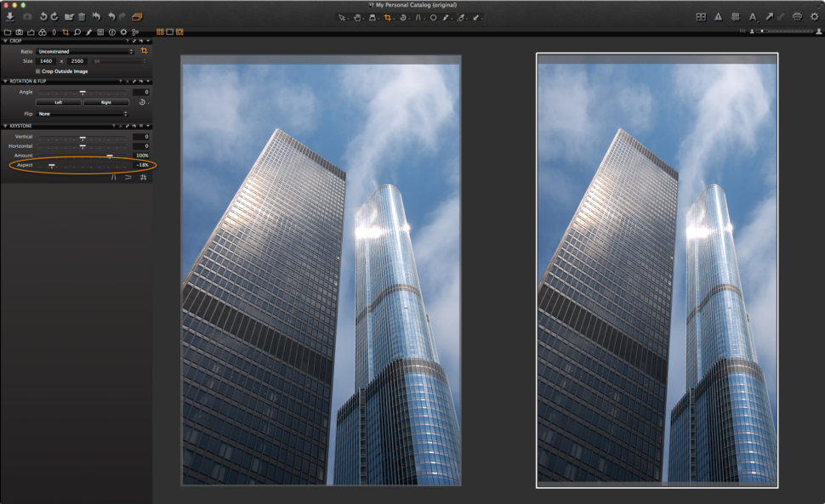This screenshot has height=504, width=825.
Task: Collapse the KEYSTONE panel
Action: (x=6, y=126)
